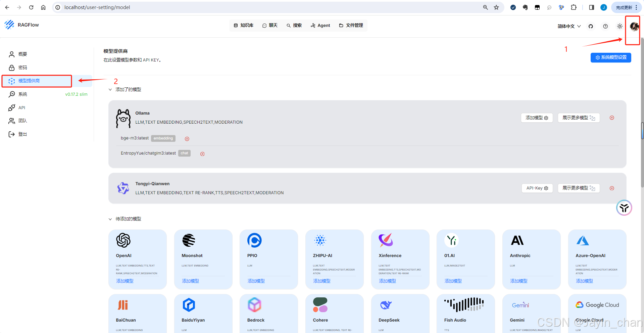Viewport: 644px width, 333px height.
Task: Click the Cohere logo icon
Action: click(x=320, y=305)
